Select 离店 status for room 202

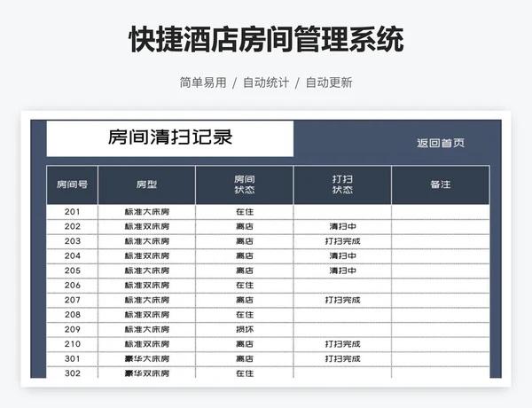coord(245,226)
